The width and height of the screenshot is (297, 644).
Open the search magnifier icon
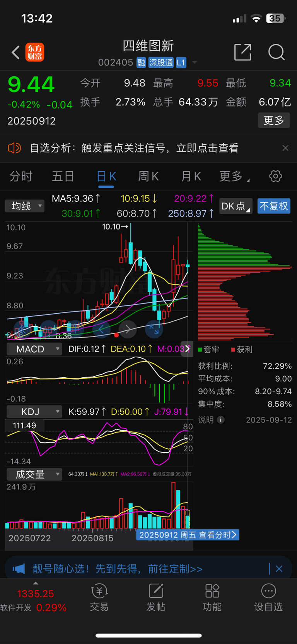(277, 52)
